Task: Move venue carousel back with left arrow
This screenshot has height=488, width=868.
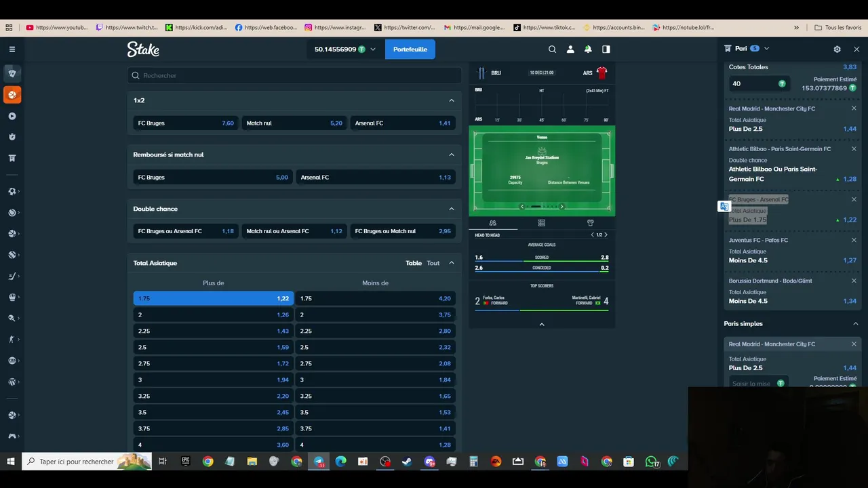Action: click(x=521, y=206)
